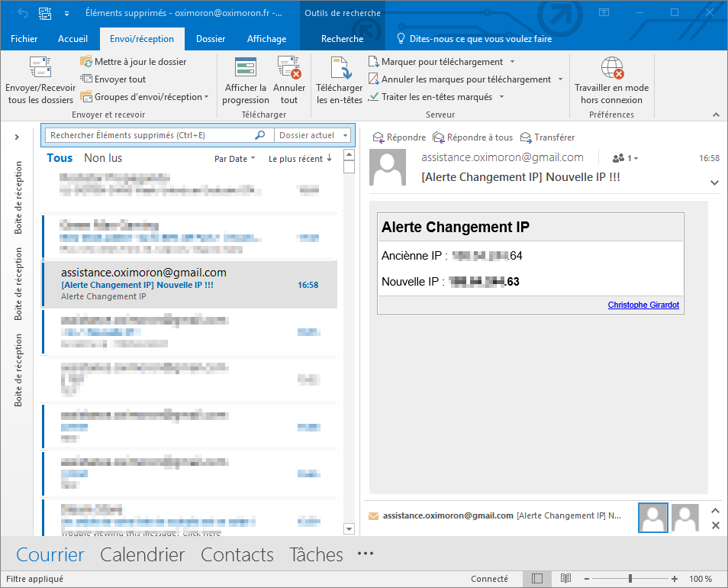Open the Affichage tab
The image size is (728, 588).
pos(266,39)
